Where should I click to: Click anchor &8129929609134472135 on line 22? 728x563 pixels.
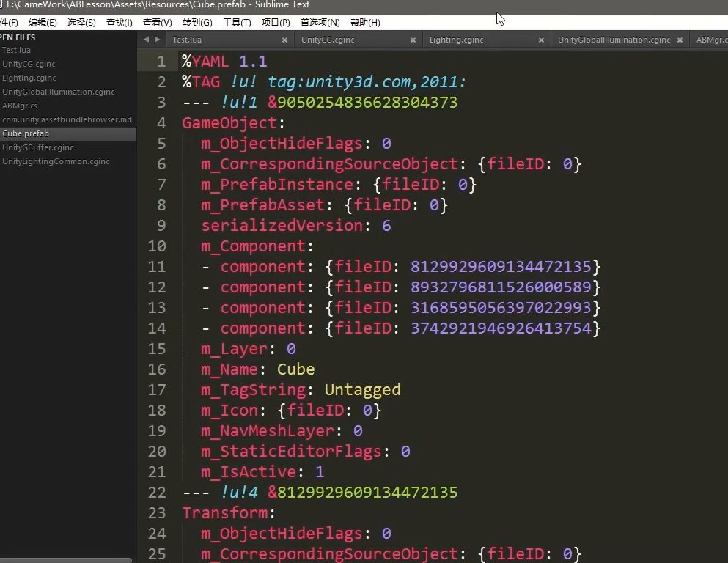(363, 492)
